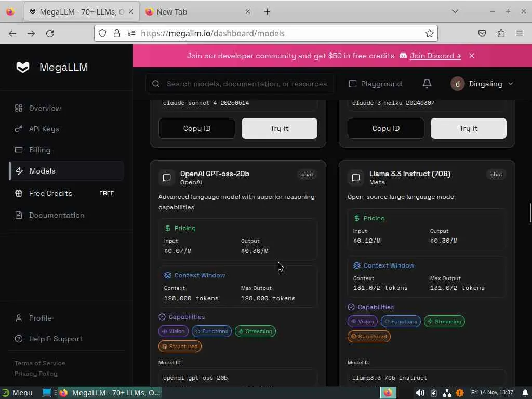Viewport: 532px width, 399px height.
Task: Click the Help question-mark icon
Action: (x=19, y=339)
